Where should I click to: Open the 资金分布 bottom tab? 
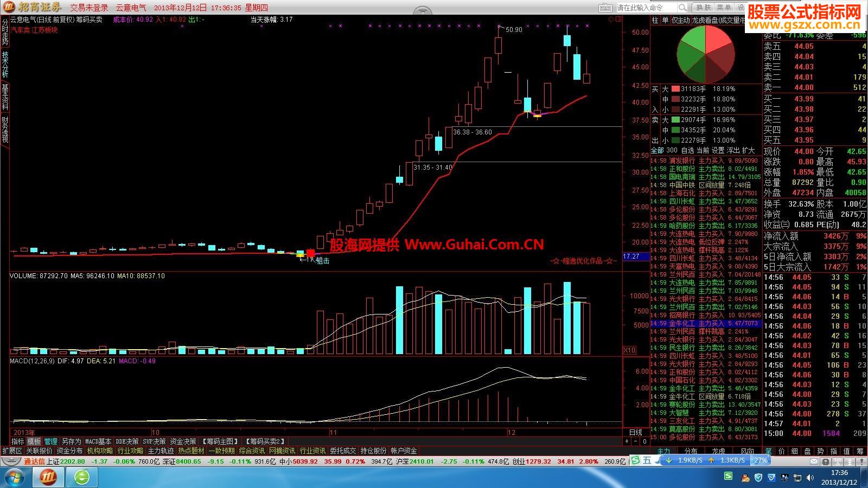[x=70, y=451]
